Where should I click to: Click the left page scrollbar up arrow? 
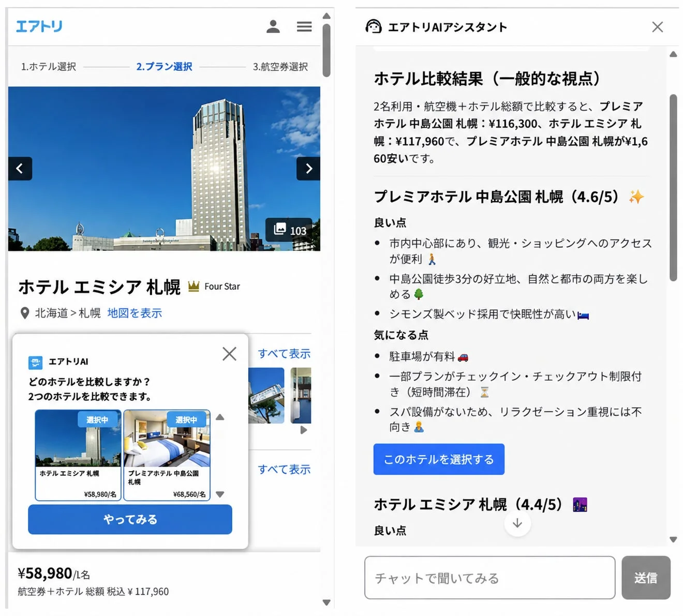(x=326, y=16)
